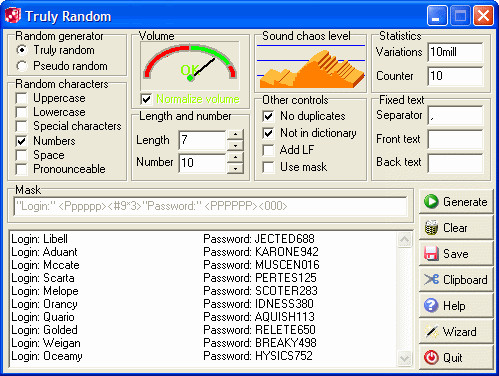499x376 pixels.
Task: Enable the Pronounceable checkbox
Action: click(22, 169)
